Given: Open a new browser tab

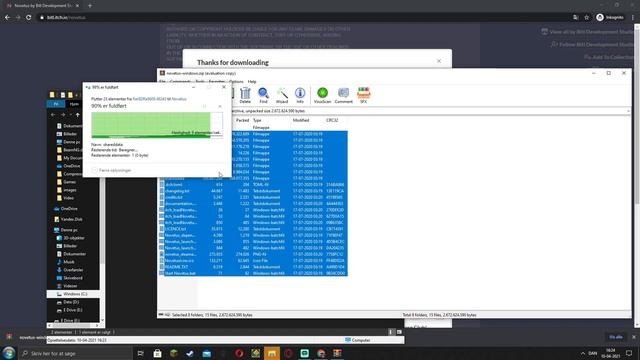Looking at the screenshot, I should (90, 6).
